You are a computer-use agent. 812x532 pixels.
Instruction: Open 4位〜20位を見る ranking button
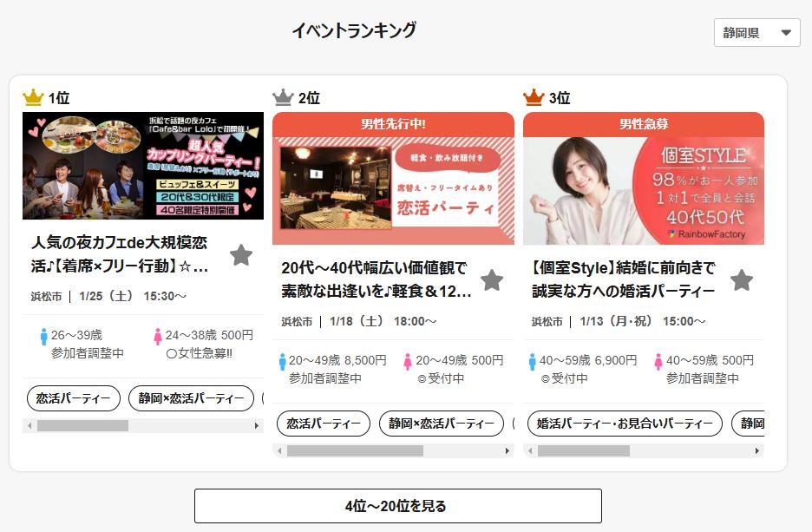tap(397, 506)
